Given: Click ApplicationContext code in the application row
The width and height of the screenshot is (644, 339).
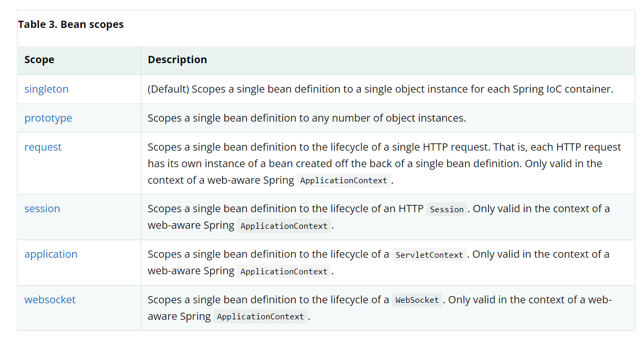Looking at the screenshot, I should click(284, 272).
